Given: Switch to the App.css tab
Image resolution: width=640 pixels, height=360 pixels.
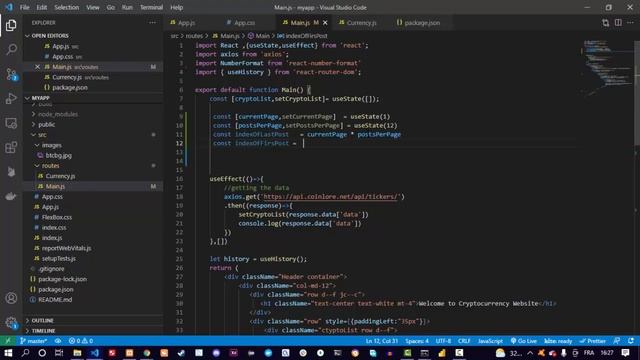Looking at the screenshot, I should [x=244, y=23].
